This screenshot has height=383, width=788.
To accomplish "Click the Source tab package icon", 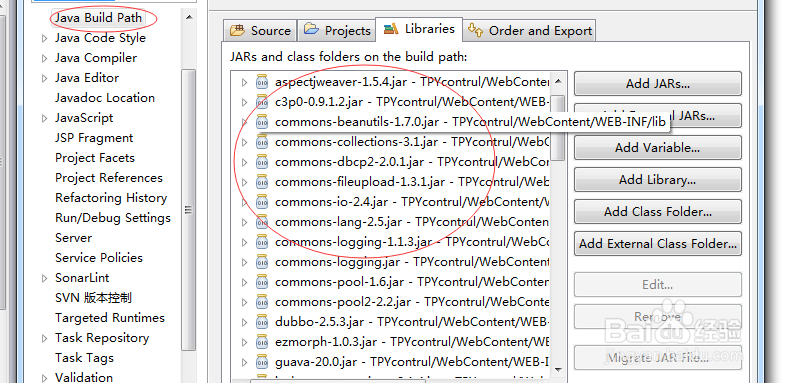I will click(x=237, y=31).
